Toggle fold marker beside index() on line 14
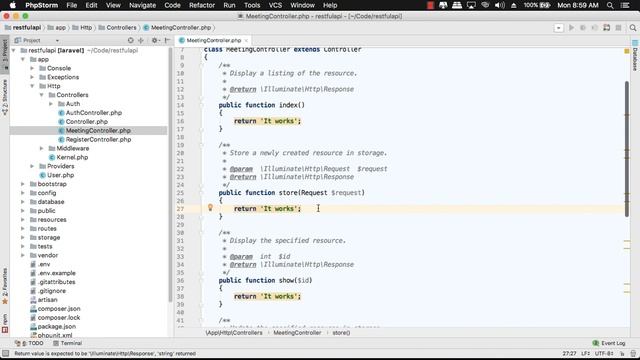The height and width of the screenshot is (360, 640). [201, 105]
